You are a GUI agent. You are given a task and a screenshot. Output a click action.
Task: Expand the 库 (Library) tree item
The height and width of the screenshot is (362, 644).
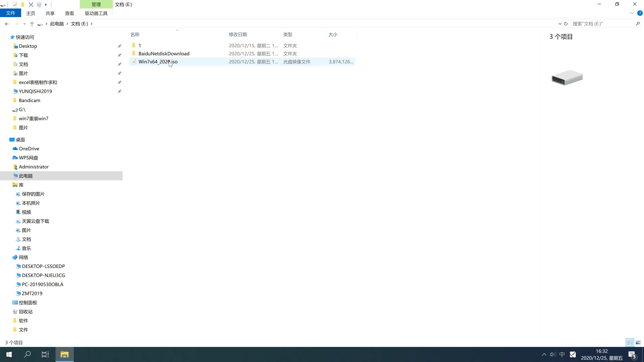click(x=10, y=185)
